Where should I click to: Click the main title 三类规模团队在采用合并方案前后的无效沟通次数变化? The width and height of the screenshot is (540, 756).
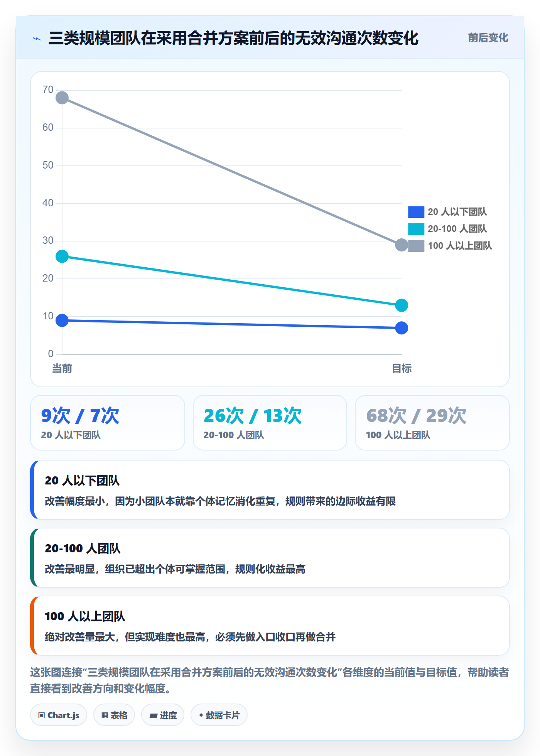coord(233,38)
